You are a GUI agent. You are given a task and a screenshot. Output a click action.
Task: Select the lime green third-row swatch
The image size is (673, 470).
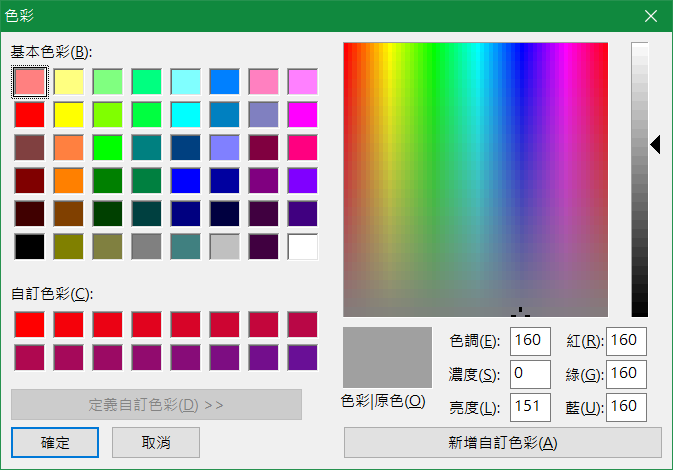(x=108, y=148)
